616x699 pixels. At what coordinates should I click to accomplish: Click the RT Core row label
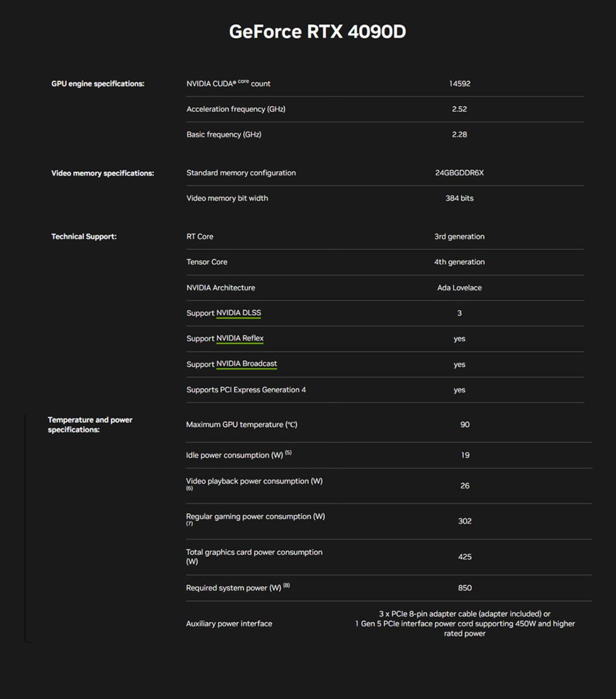(x=200, y=236)
